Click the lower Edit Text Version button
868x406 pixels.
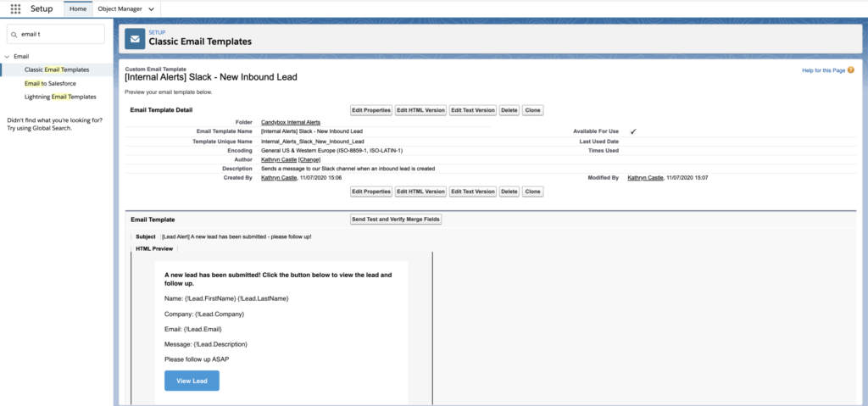click(x=473, y=192)
